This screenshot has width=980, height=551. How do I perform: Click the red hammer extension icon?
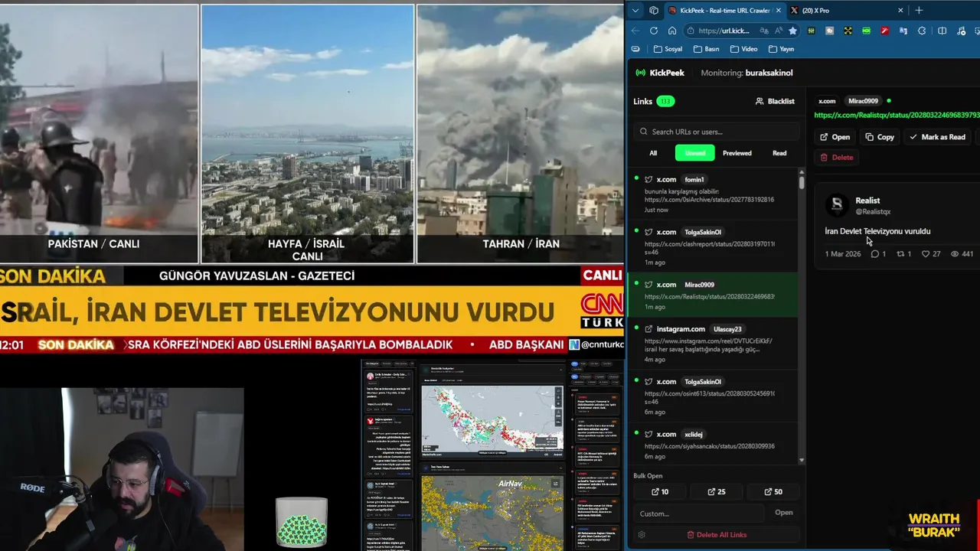coord(884,31)
